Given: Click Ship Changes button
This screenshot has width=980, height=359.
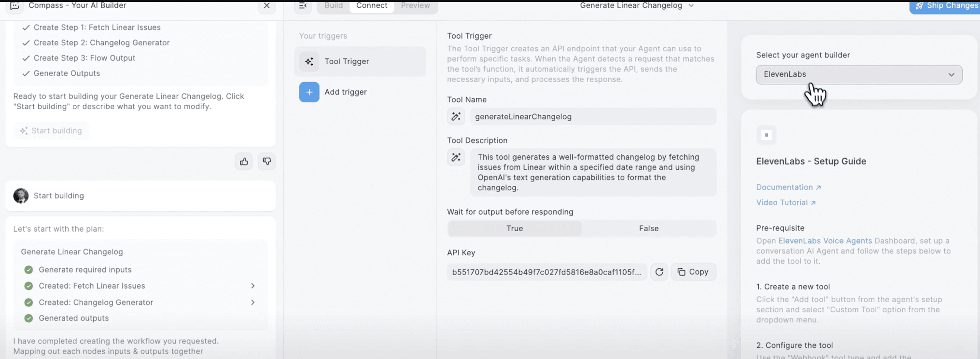Looking at the screenshot, I should point(945,6).
